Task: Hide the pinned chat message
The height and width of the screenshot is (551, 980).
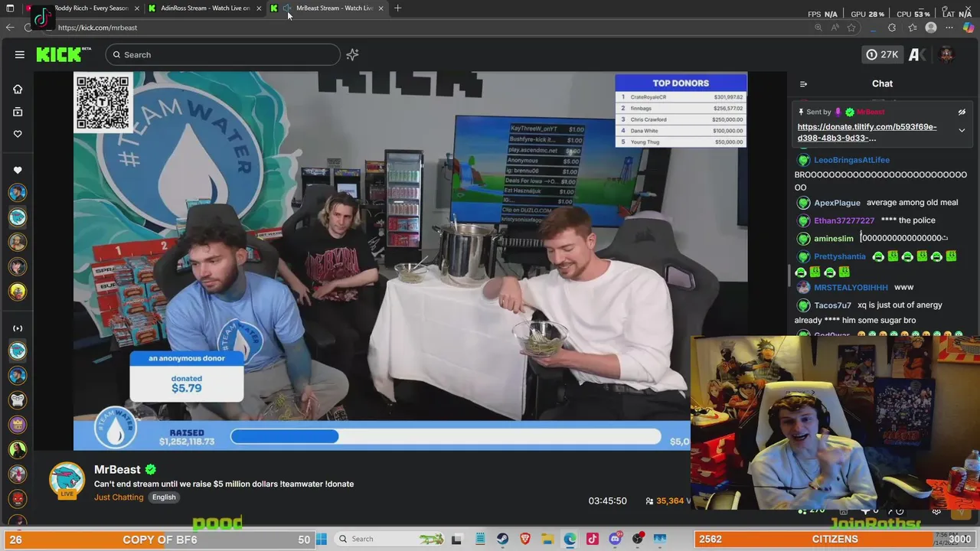Action: click(962, 112)
